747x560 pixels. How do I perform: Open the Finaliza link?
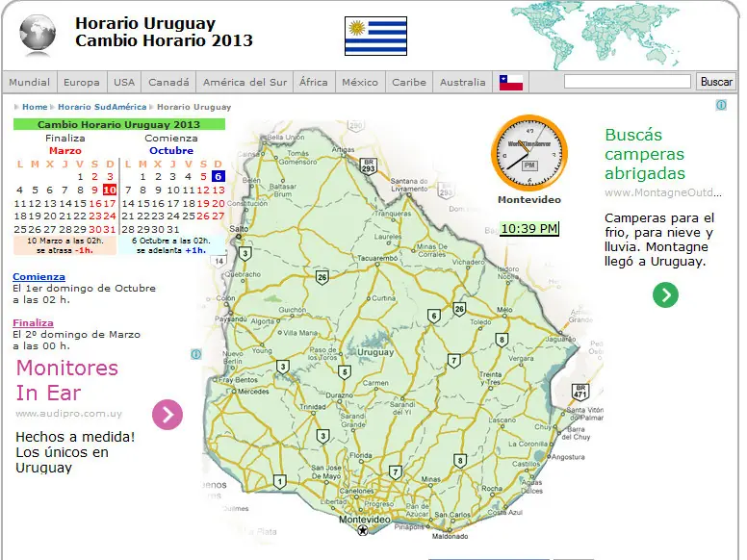coord(33,323)
